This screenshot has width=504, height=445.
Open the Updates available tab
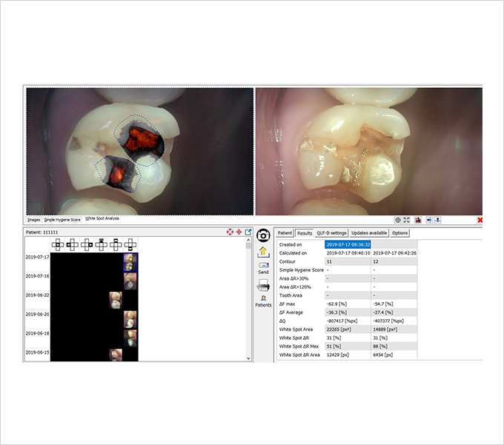[369, 233]
